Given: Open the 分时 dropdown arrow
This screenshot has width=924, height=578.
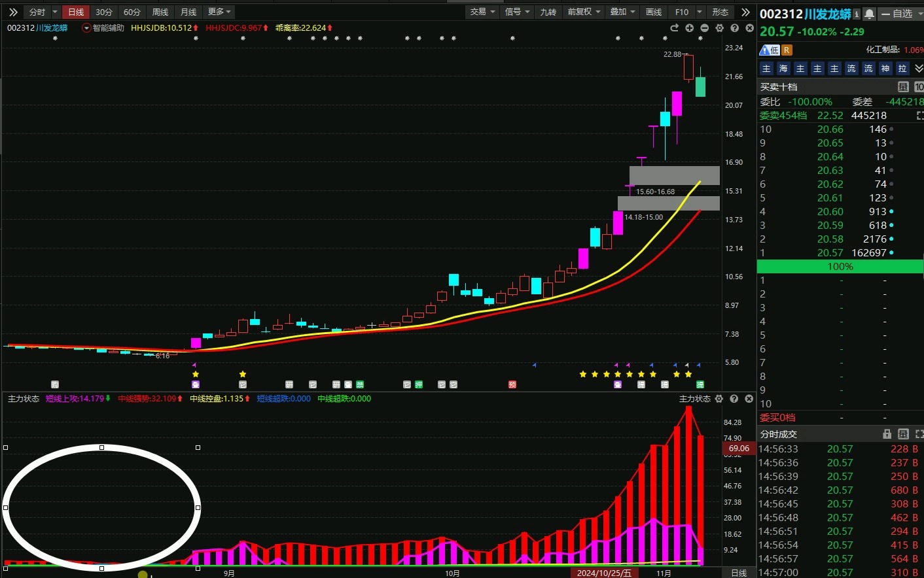Looking at the screenshot, I should tap(55, 12).
